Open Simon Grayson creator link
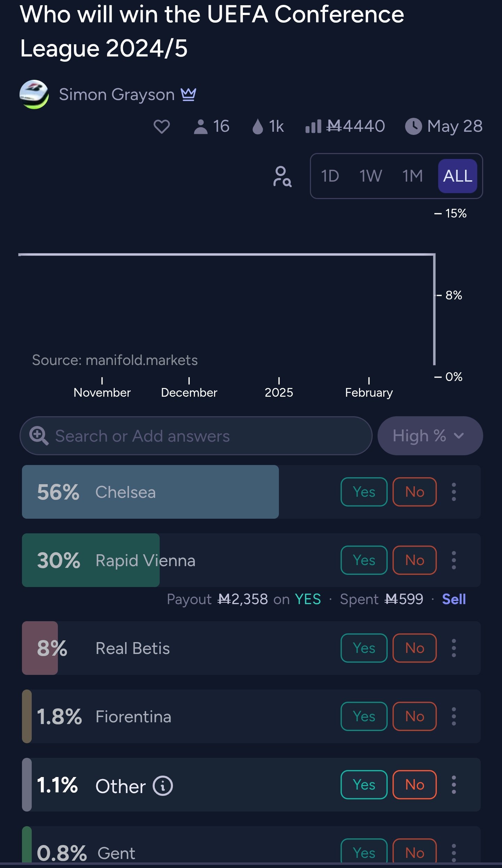502x868 pixels. tap(116, 94)
